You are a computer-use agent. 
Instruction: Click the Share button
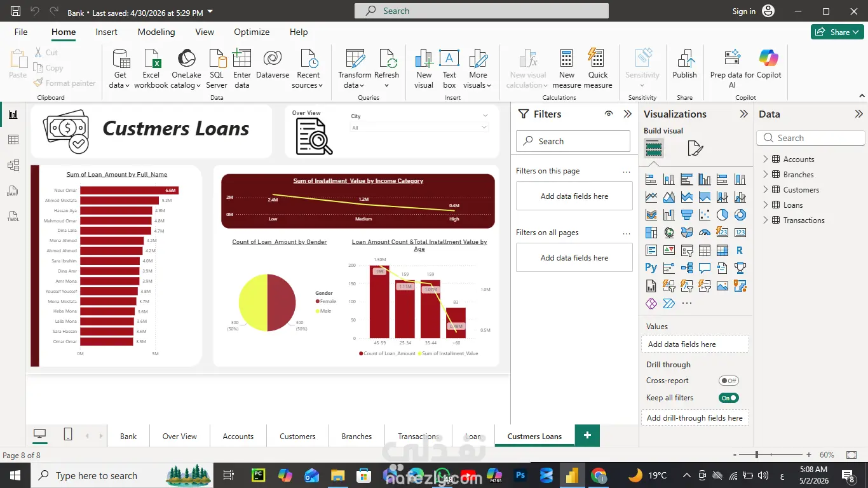click(x=837, y=32)
